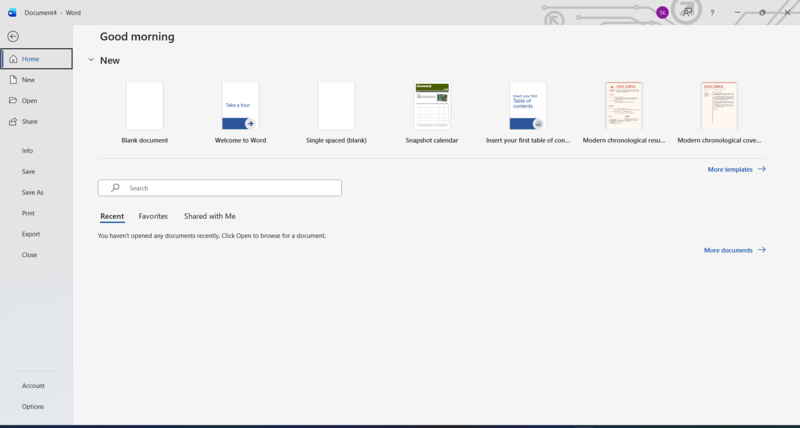Image resolution: width=800 pixels, height=428 pixels.
Task: Click inside the Search input field
Action: coord(220,188)
